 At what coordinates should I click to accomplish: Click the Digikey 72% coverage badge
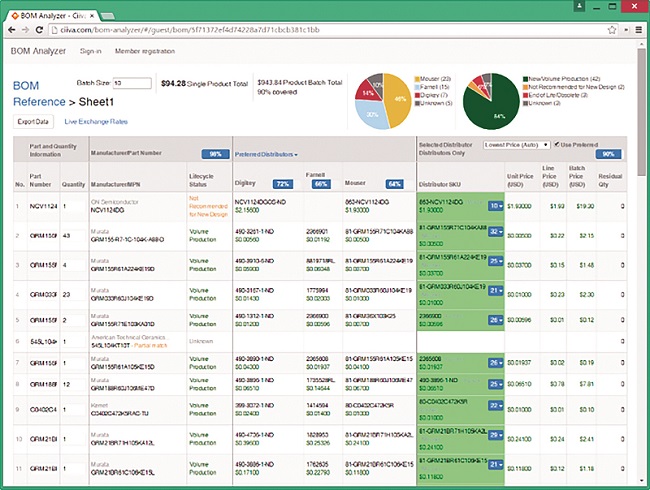pyautogui.click(x=283, y=184)
